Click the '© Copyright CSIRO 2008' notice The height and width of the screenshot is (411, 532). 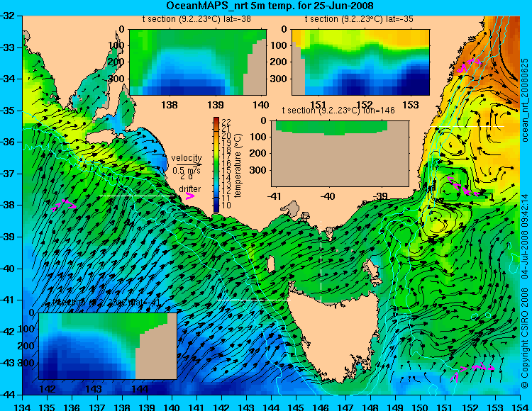[x=525, y=339]
